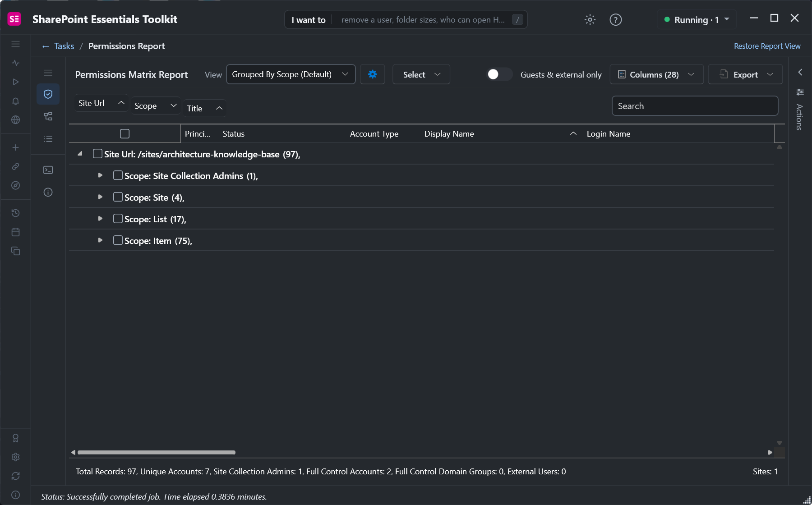The image size is (812, 505).
Task: Open the Export dropdown
Action: [x=745, y=74]
